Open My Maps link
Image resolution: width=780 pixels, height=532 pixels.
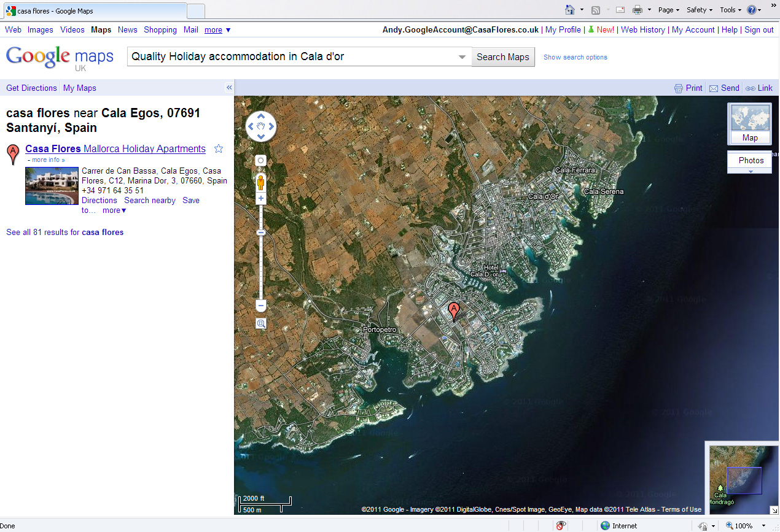[80, 88]
